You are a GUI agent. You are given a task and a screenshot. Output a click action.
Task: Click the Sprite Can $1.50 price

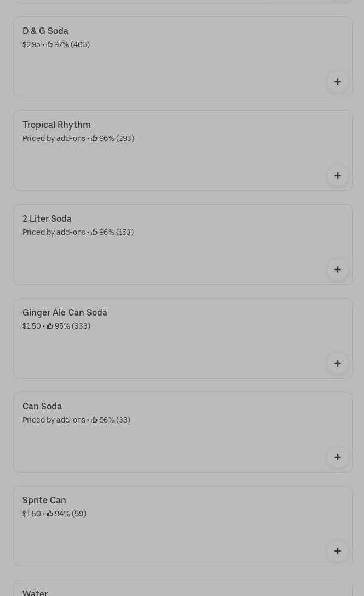pyautogui.click(x=31, y=514)
